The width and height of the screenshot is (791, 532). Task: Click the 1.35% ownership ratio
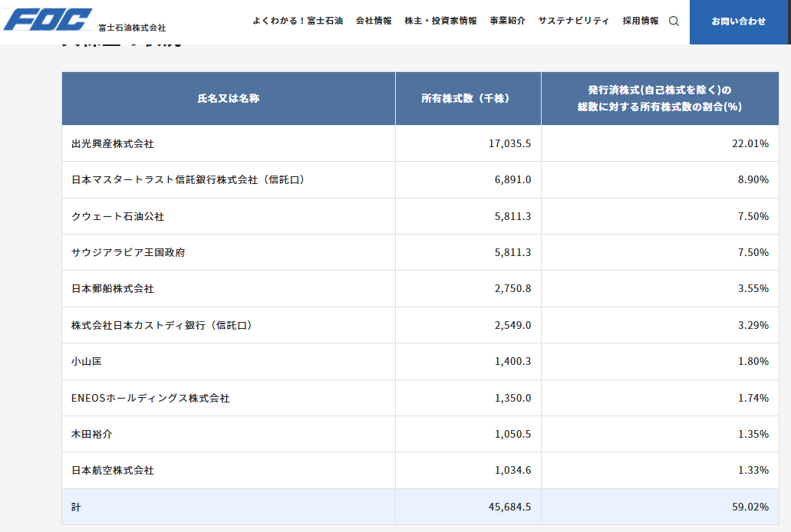click(x=753, y=434)
